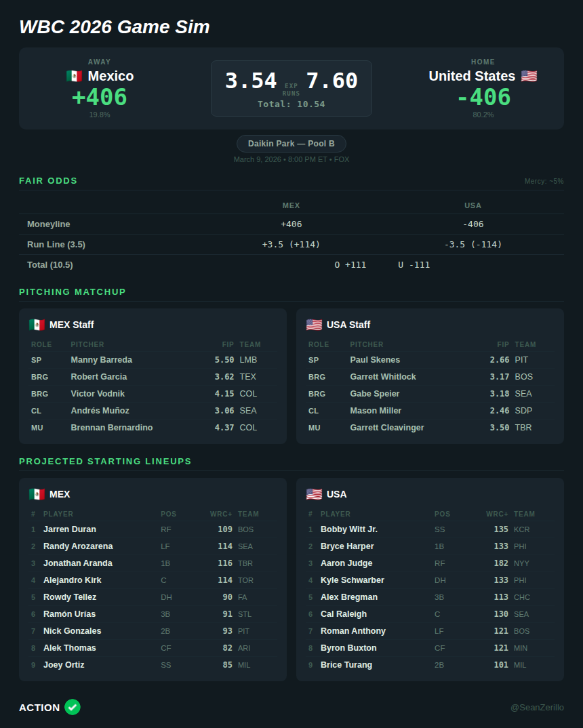
Task: Click the Over +111 total odds
Action: (350, 265)
